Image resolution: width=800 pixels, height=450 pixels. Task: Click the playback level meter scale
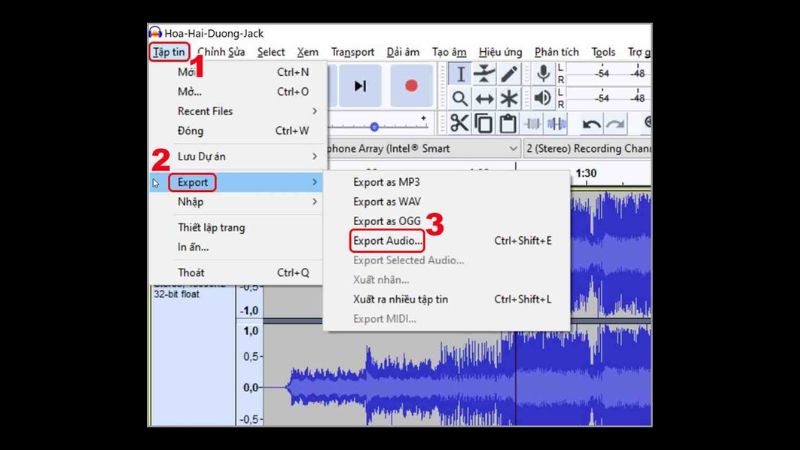(609, 98)
